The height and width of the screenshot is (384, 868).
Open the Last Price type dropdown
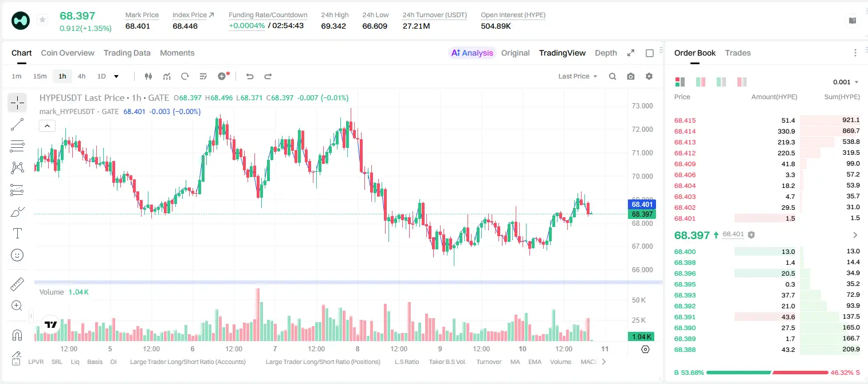pyautogui.click(x=578, y=76)
